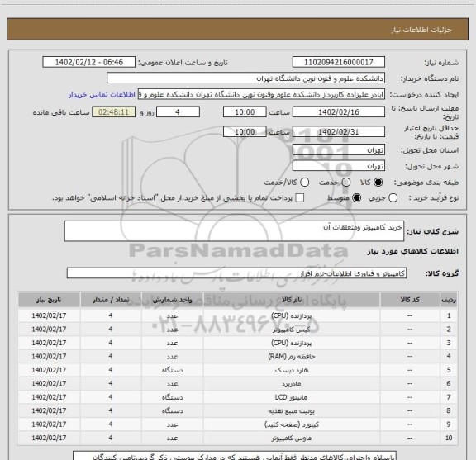Click the اطلاعات کالاهای مورد نیاز heading

click(412, 252)
